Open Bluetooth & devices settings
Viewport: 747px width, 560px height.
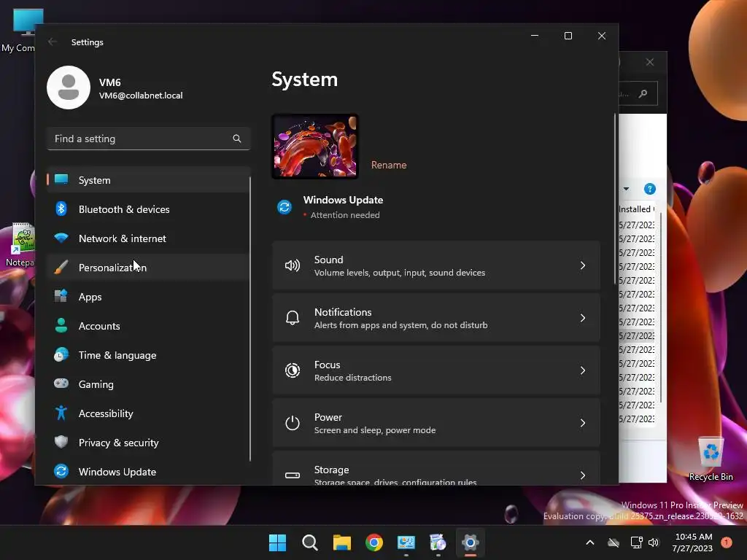(147, 209)
